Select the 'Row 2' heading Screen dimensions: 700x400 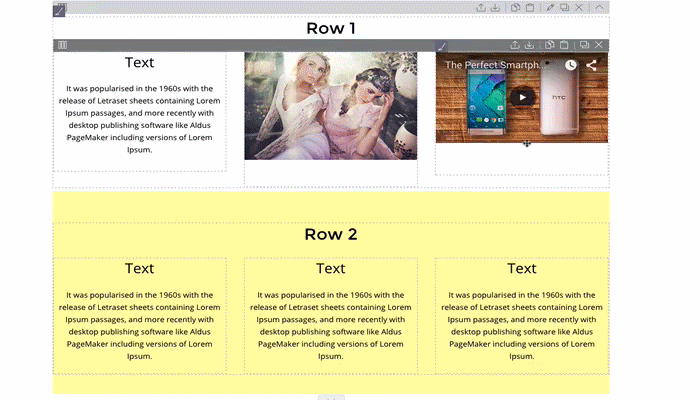tap(331, 234)
